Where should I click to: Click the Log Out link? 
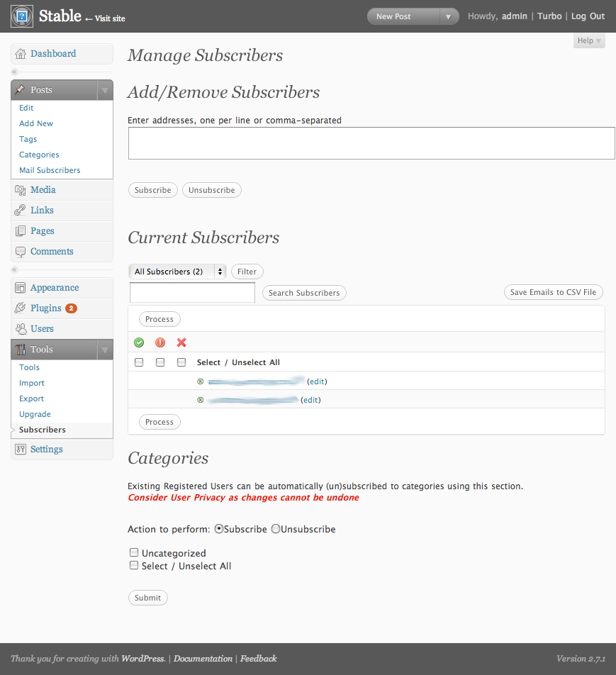(588, 16)
